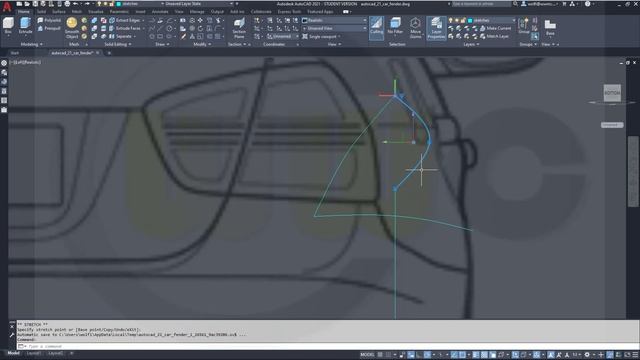Add a new drawing tab with plus button
640x360 pixels.
109,53
